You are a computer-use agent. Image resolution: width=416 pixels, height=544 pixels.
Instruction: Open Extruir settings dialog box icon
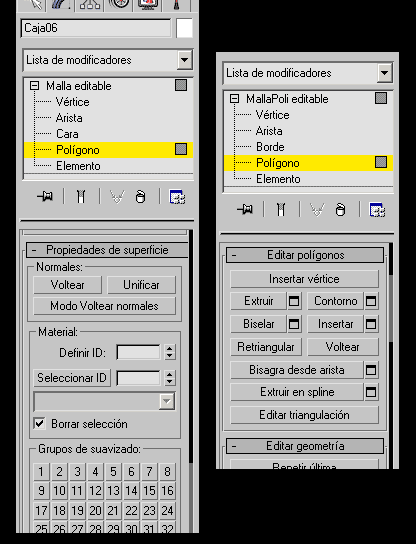click(294, 301)
